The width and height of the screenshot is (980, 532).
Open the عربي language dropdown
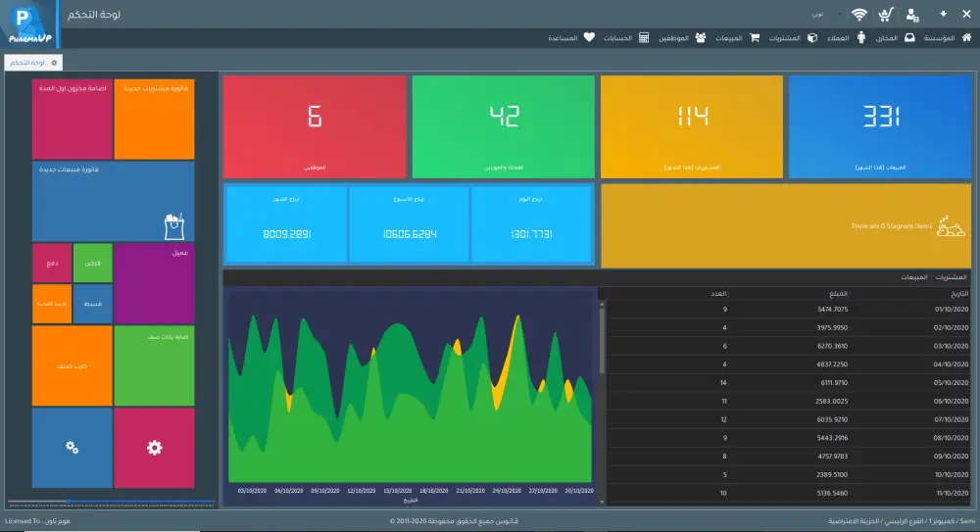[x=825, y=15]
